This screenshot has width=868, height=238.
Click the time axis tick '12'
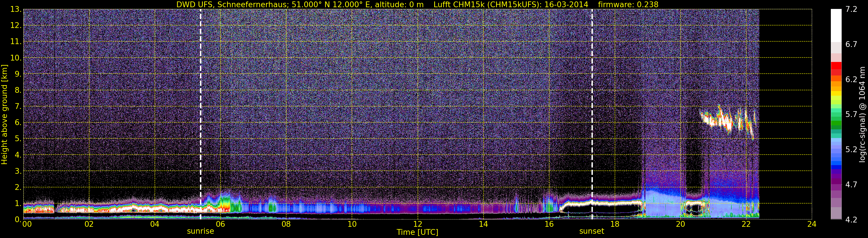[x=417, y=224]
